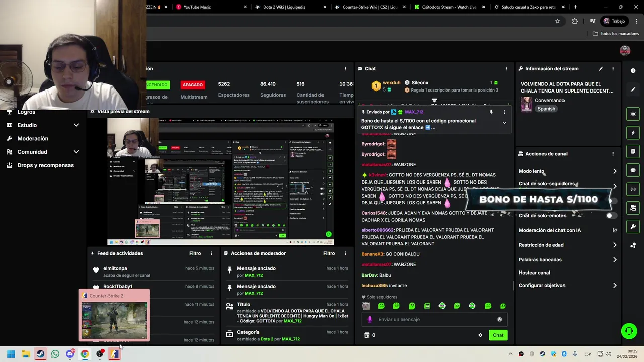Open Todos los marcadores bookmarks folder

coord(616,34)
